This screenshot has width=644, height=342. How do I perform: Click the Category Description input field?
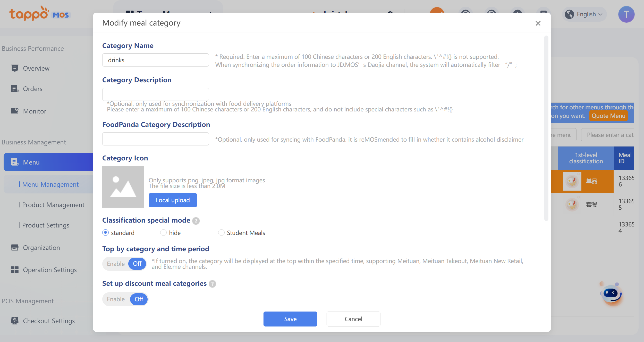[x=155, y=94]
